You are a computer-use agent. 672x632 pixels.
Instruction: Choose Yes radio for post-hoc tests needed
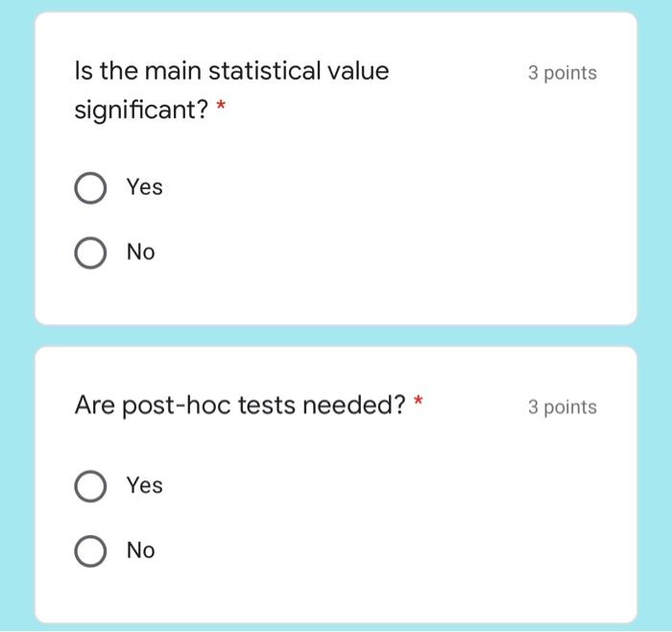tap(90, 486)
